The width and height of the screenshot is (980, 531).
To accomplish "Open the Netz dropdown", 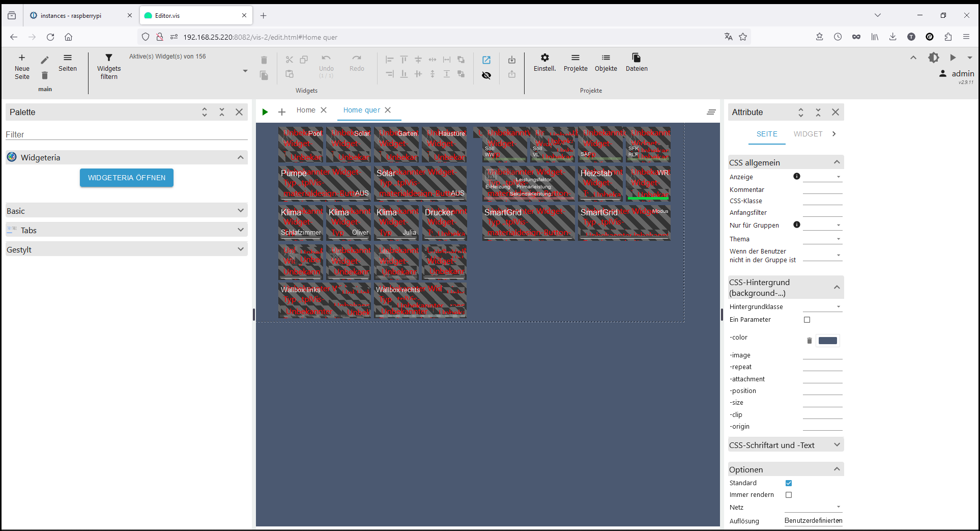I will pos(813,507).
